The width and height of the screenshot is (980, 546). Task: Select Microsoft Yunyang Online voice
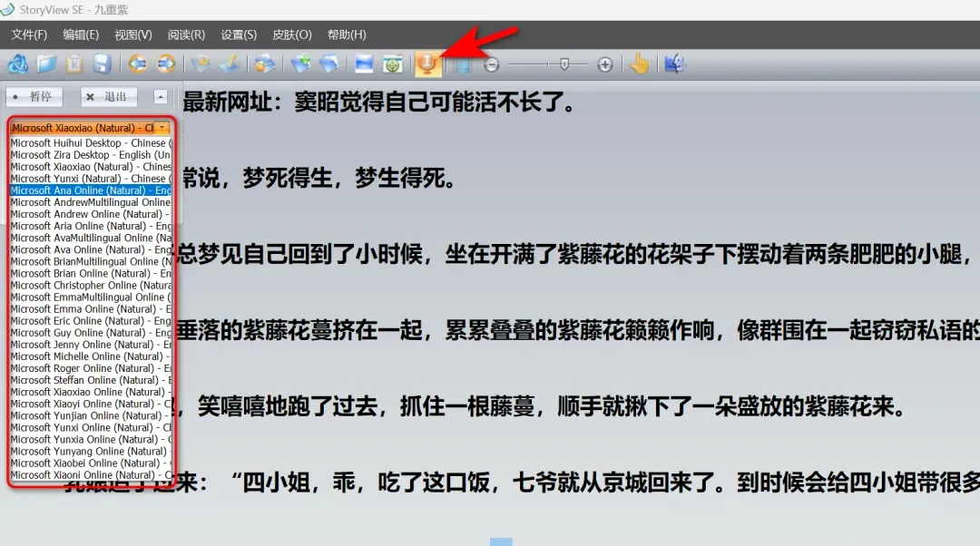91,452
